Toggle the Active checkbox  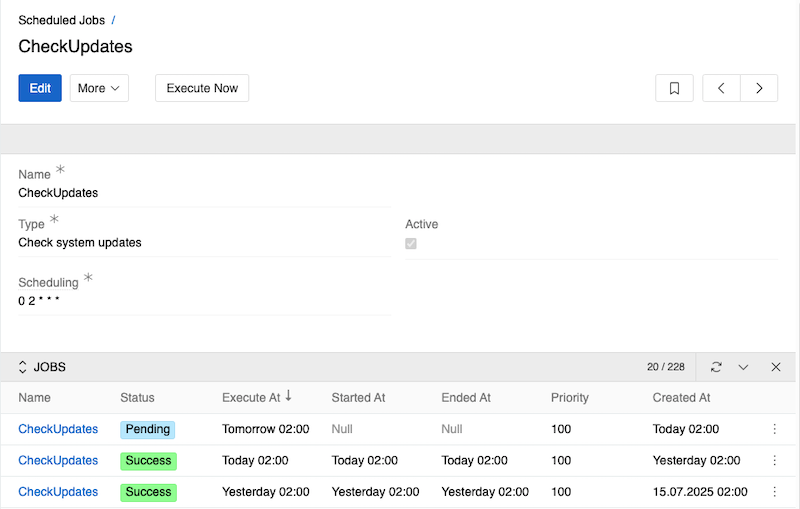(x=411, y=243)
